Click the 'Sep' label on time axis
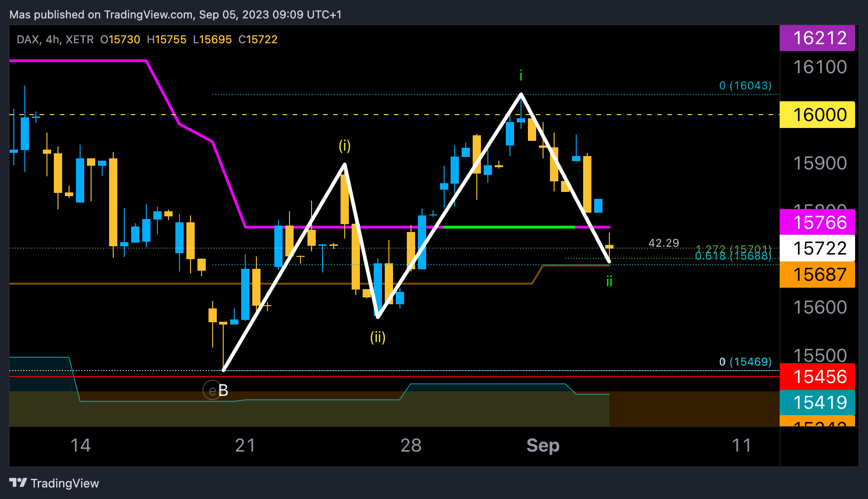The height and width of the screenshot is (499, 868). (x=543, y=445)
